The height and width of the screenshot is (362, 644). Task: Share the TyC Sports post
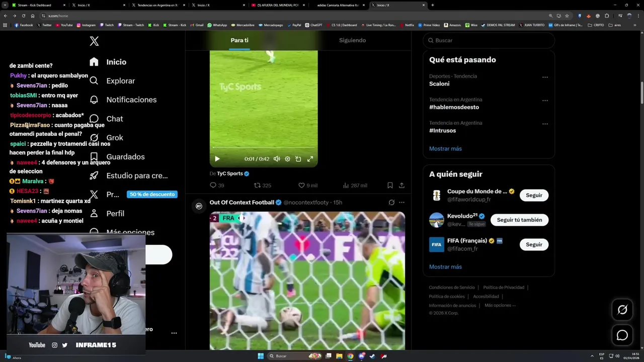click(x=401, y=186)
